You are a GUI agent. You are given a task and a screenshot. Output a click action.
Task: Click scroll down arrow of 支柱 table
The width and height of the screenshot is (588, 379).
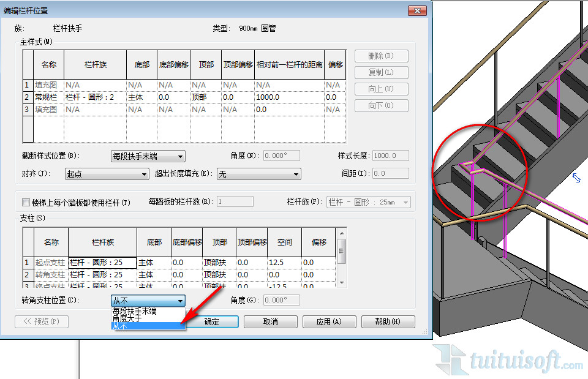point(342,283)
